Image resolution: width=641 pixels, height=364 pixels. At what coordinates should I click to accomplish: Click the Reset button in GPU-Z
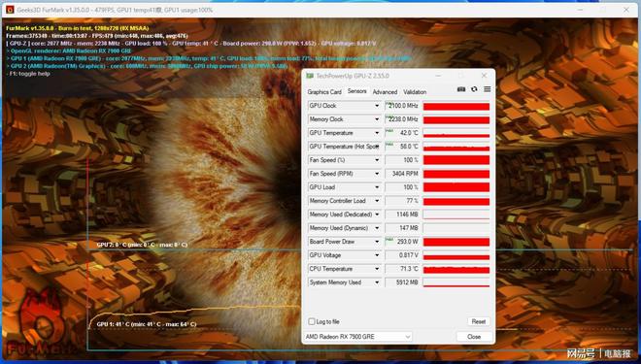pyautogui.click(x=478, y=321)
